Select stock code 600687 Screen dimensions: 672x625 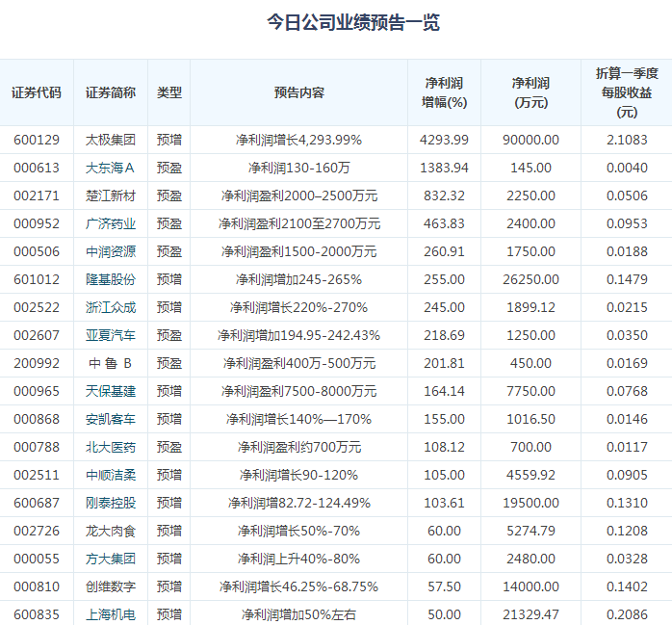(37, 503)
